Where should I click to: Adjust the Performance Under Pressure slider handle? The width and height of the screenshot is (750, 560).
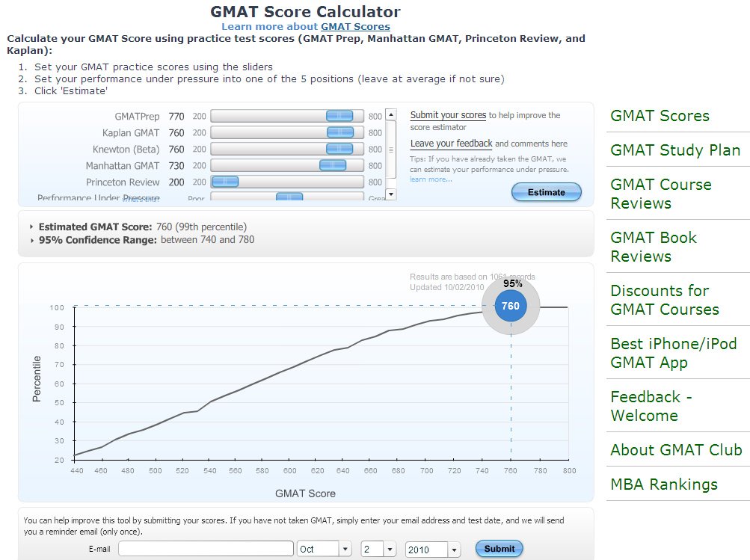click(289, 197)
